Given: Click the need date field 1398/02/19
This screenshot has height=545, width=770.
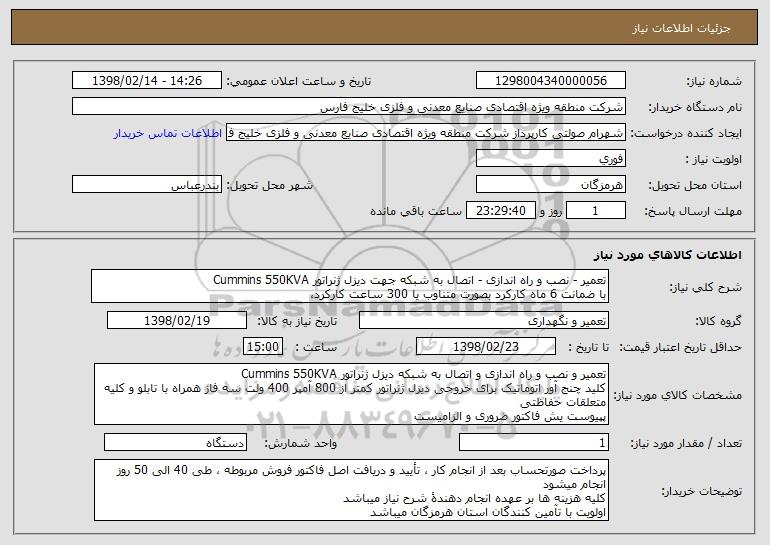Looking at the screenshot, I should (177, 321).
